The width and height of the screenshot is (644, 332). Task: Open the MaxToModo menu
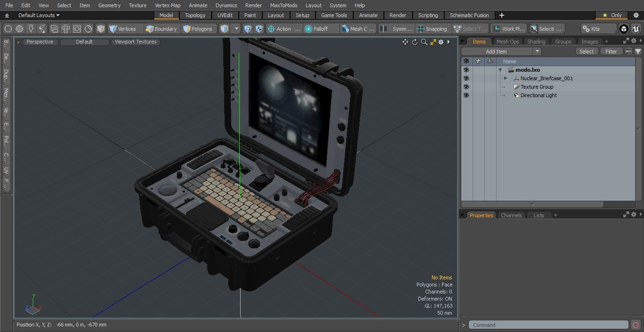pos(283,5)
